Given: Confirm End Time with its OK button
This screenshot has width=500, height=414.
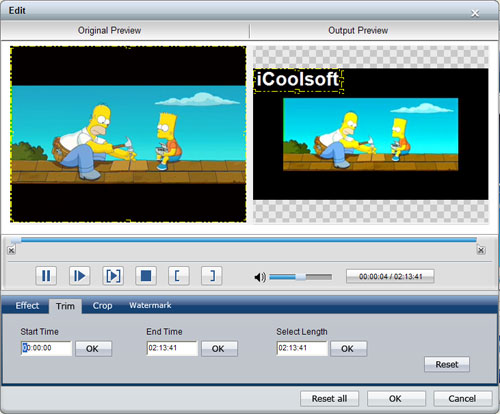Looking at the screenshot, I should point(219,349).
